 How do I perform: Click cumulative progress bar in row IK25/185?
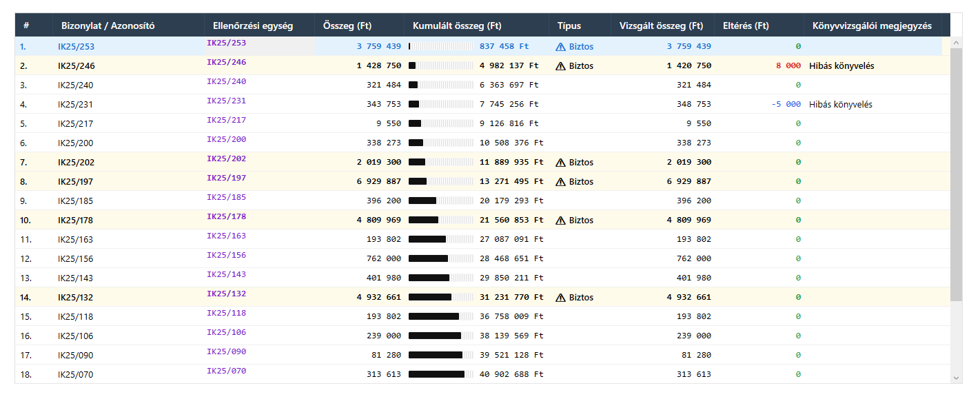click(x=441, y=201)
